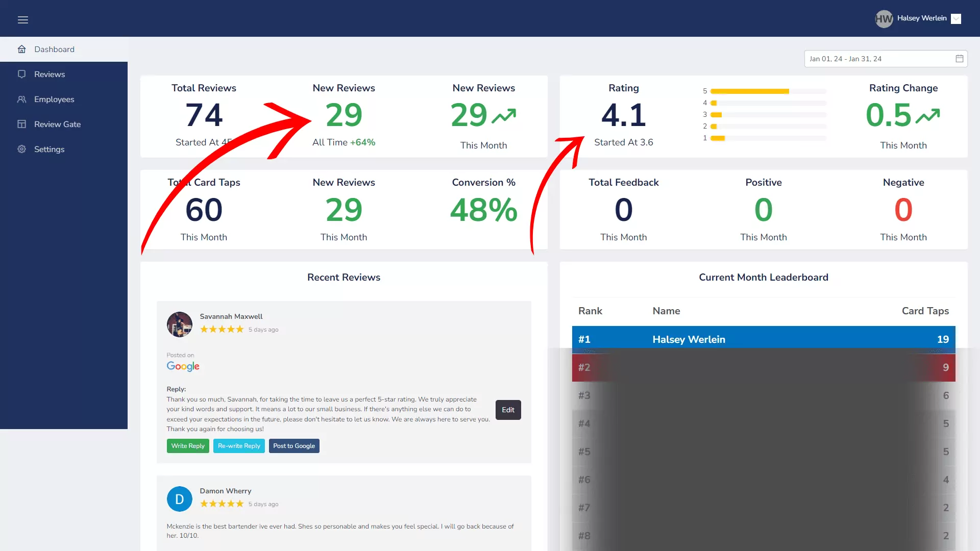Edit the reply to Savannah Maxwell

[x=508, y=410]
